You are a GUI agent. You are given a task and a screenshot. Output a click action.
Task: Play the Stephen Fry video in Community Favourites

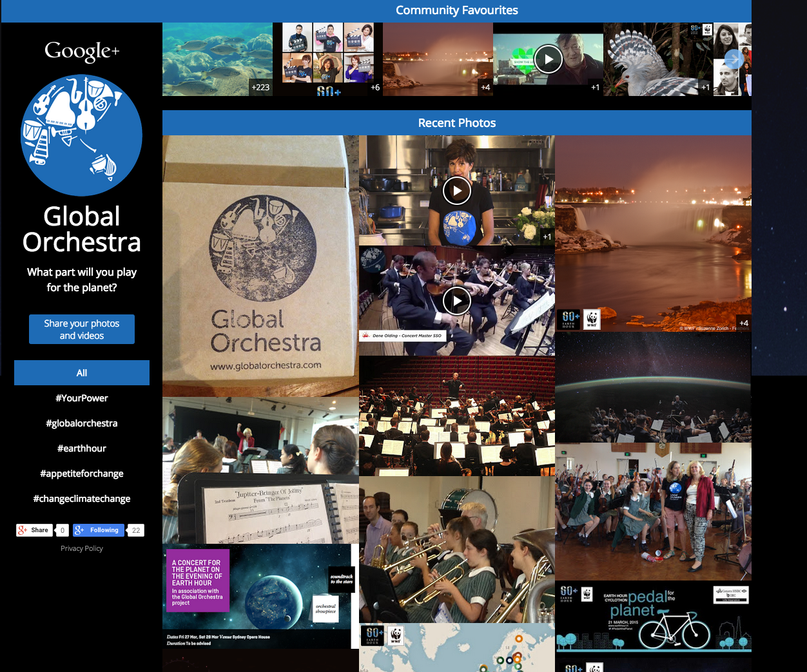[549, 60]
